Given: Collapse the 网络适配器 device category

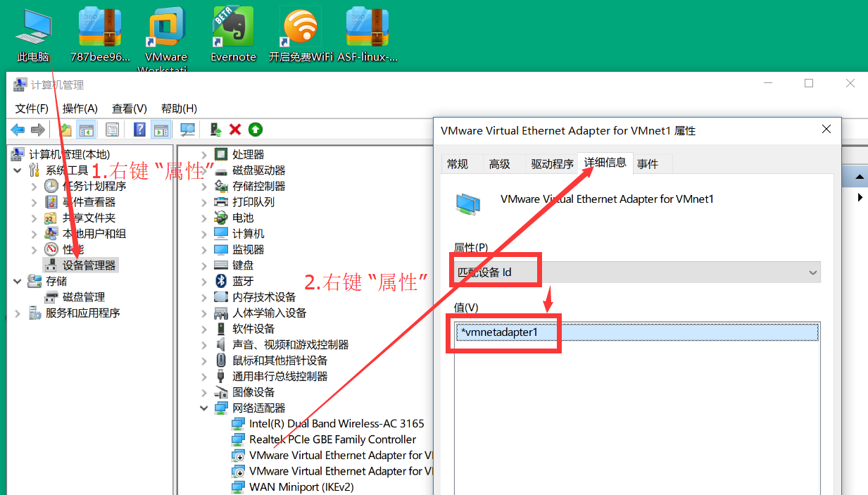Looking at the screenshot, I should click(204, 408).
